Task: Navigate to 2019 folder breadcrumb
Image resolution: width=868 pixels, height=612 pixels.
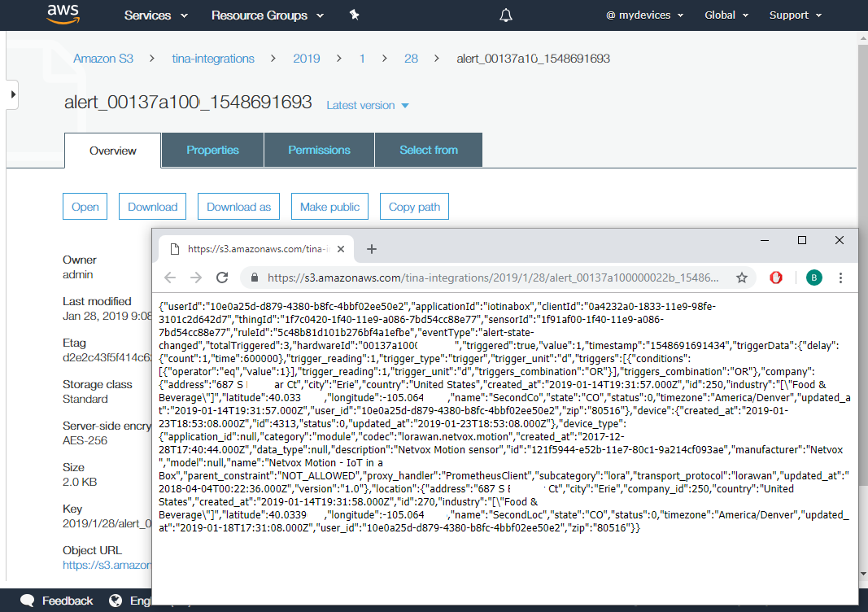Action: [x=306, y=59]
